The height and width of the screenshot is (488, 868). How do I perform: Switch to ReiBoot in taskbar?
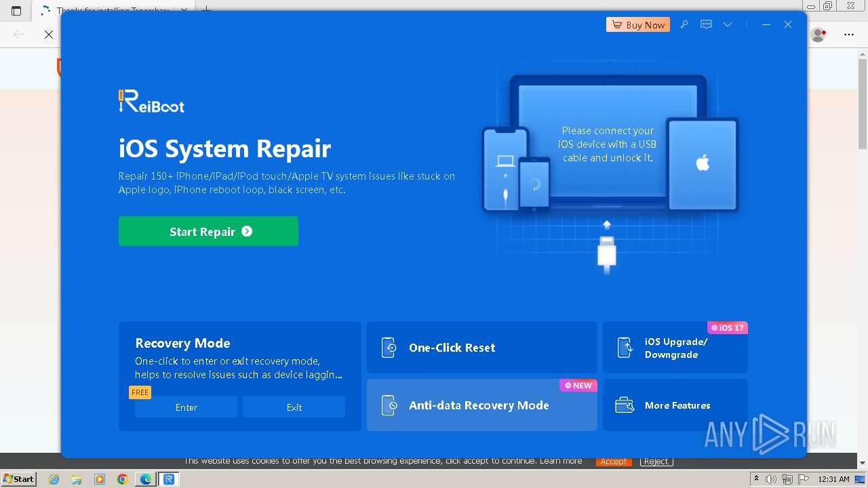[169, 479]
